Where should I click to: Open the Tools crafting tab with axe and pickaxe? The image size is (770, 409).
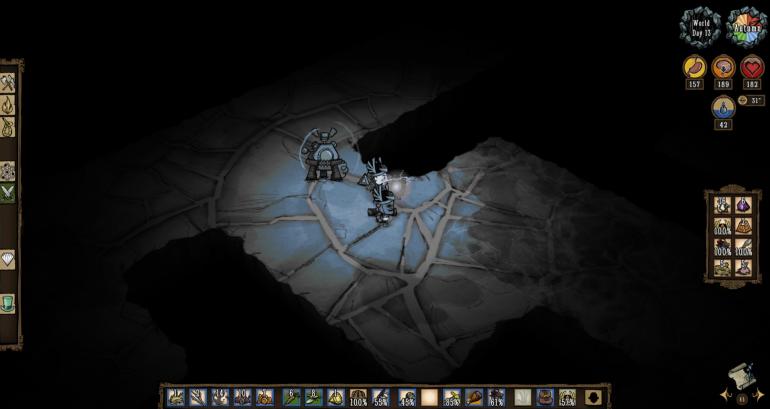click(7, 82)
